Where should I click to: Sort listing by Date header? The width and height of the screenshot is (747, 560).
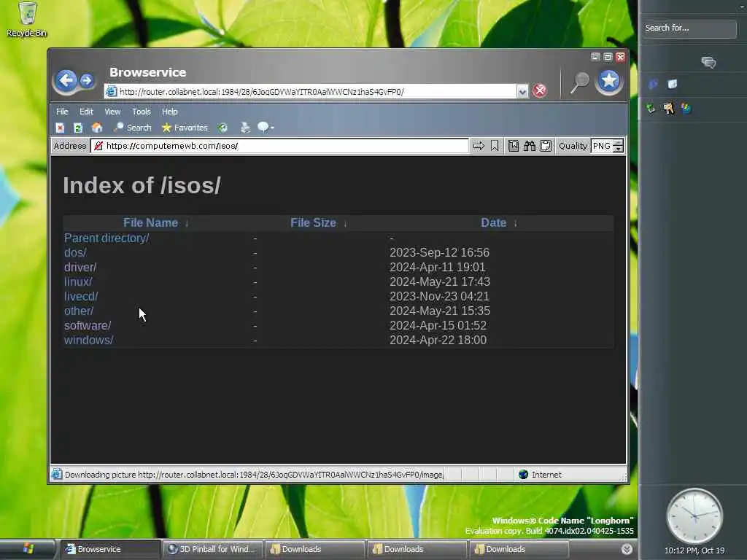coord(494,223)
